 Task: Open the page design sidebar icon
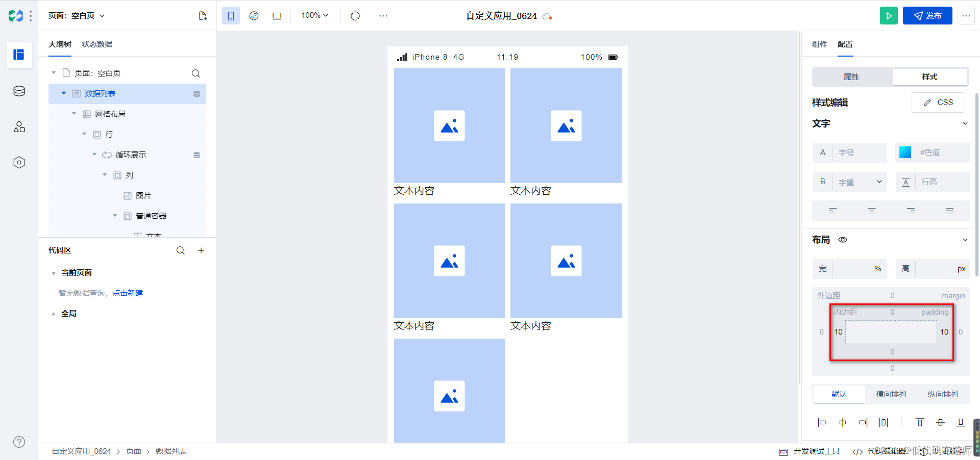point(19,55)
